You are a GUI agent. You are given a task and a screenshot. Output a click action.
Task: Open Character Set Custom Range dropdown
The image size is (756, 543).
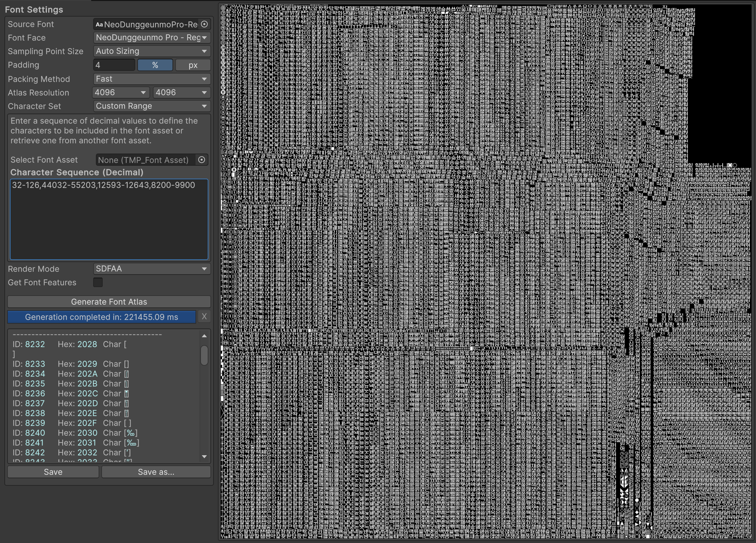pos(151,106)
